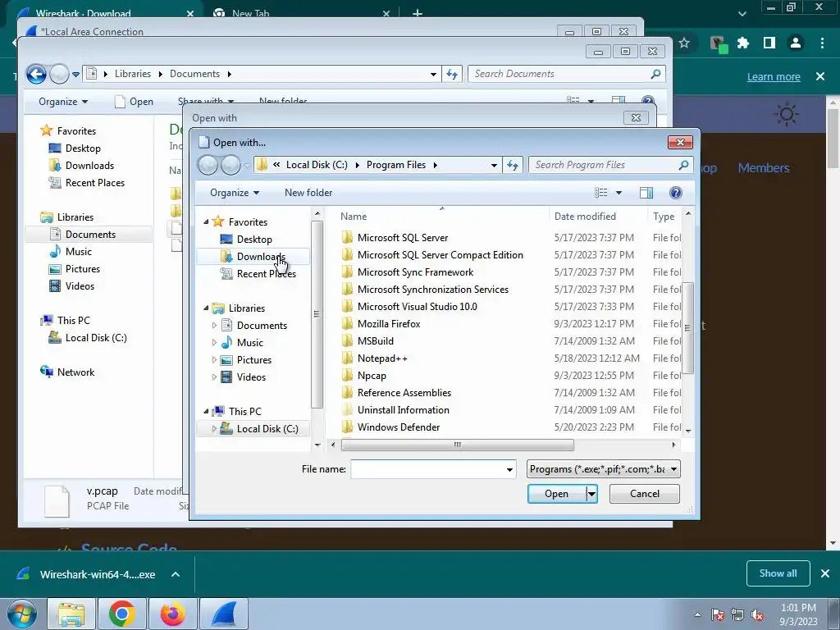Click refresh button beside Program Files address
This screenshot has height=630, width=840.
[513, 165]
